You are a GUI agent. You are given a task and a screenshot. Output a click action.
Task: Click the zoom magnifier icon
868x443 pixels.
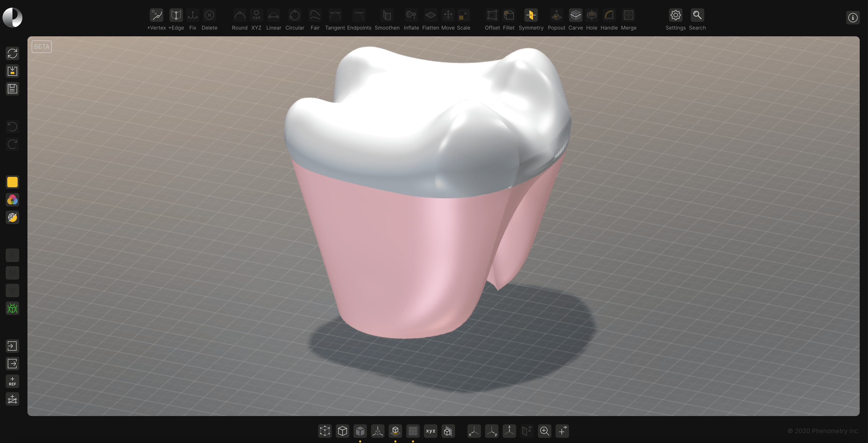[x=545, y=431]
